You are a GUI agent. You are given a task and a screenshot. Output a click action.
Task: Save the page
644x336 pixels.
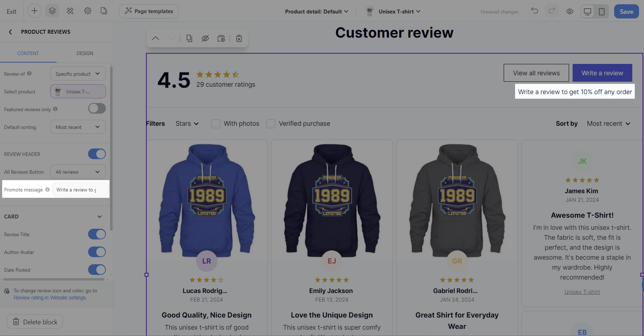(626, 11)
